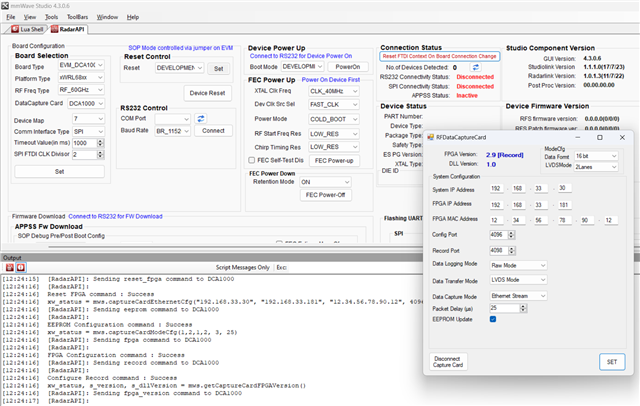Click Reset FTDI Context On Board Connection Change
640x406 pixels.
point(439,56)
